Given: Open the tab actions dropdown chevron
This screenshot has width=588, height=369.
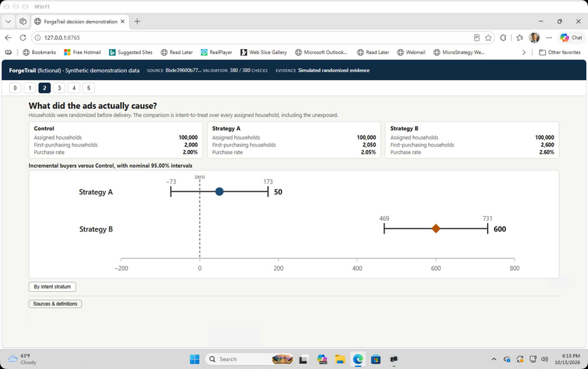Looking at the screenshot, I should point(8,22).
